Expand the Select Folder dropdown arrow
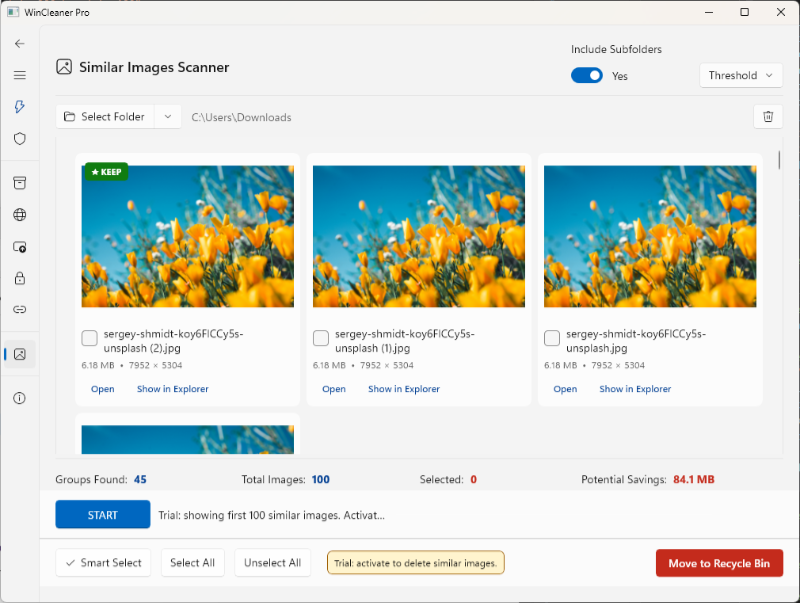 pyautogui.click(x=166, y=116)
